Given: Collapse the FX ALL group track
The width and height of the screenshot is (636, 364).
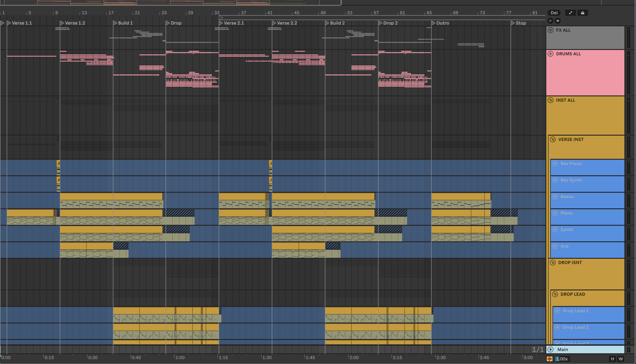Looking at the screenshot, I should (551, 30).
